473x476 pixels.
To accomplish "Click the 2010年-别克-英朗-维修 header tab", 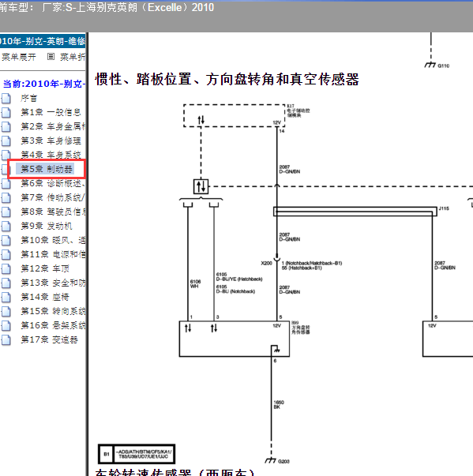I will pyautogui.click(x=43, y=41).
